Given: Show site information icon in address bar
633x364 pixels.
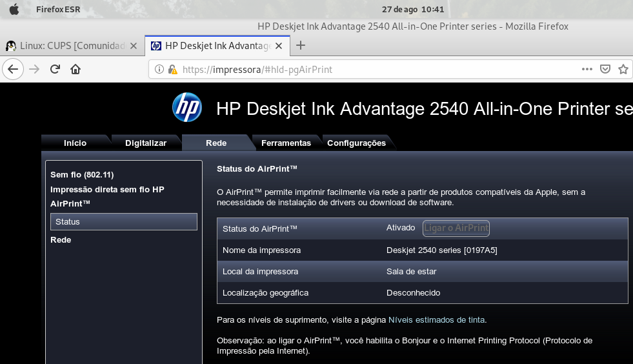Looking at the screenshot, I should coord(159,70).
